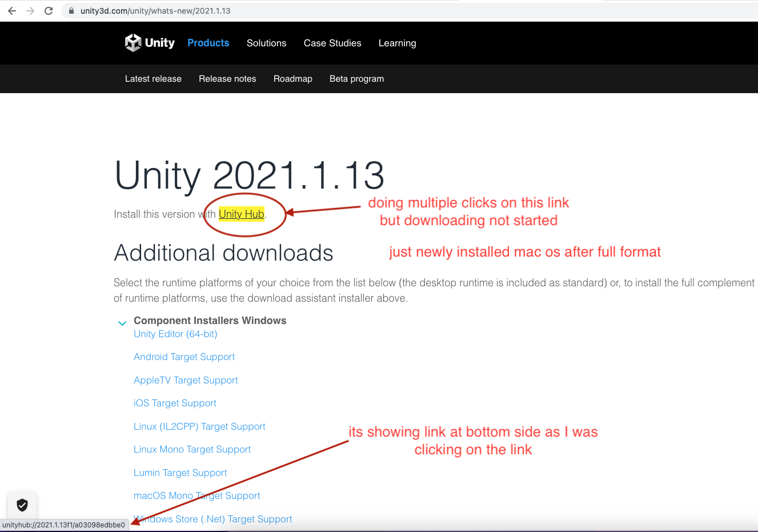This screenshot has width=758, height=532.
Task: Reload the page with the refresh icon
Action: (49, 11)
